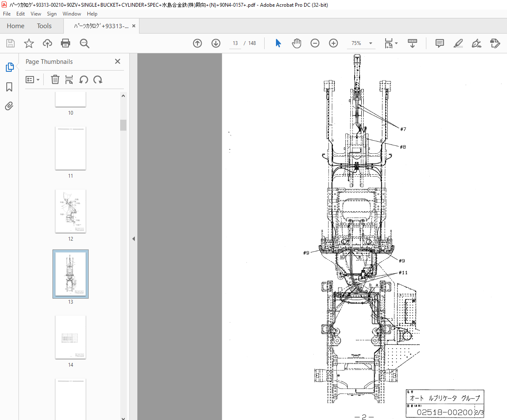Open the Attachments paperclip panel

coord(9,106)
